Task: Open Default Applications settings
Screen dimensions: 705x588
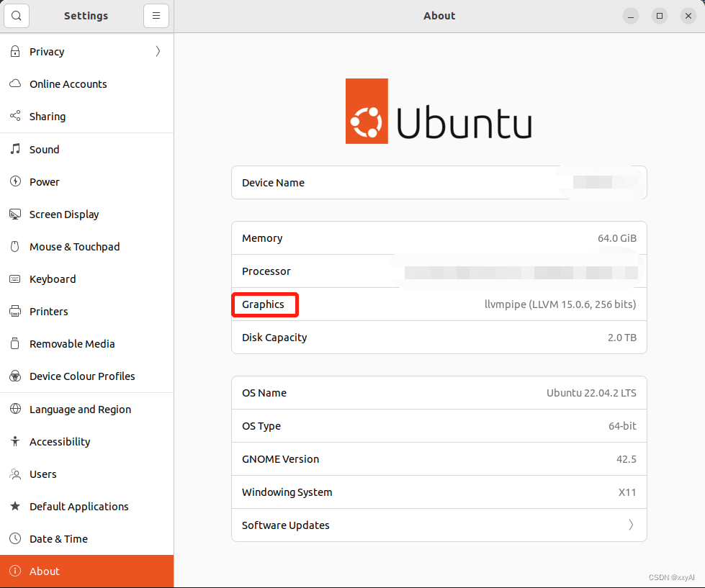Action: tap(78, 506)
